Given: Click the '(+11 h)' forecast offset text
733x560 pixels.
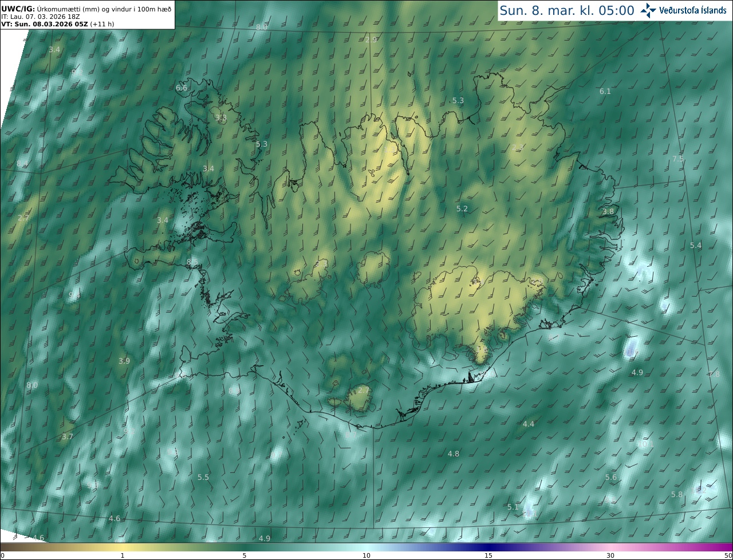Looking at the screenshot, I should [x=101, y=24].
